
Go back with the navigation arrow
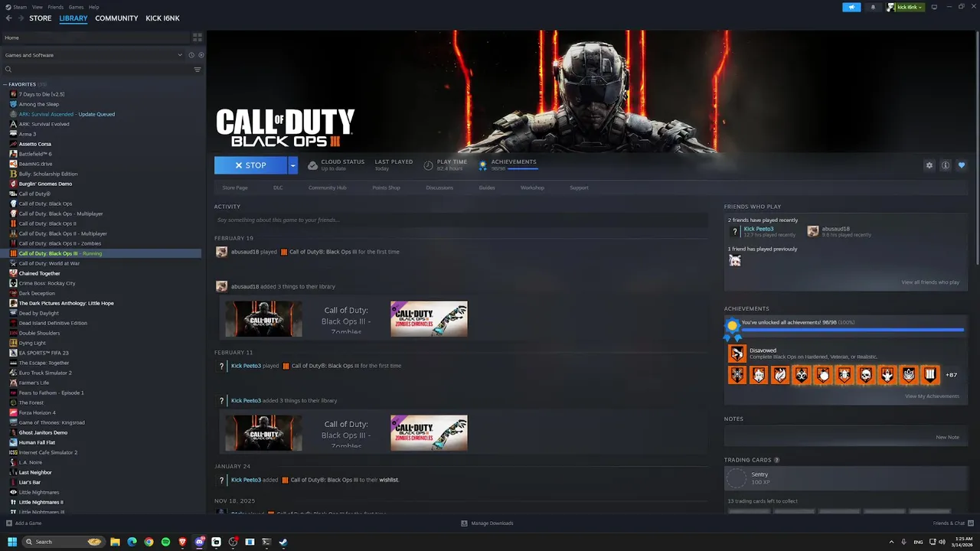point(8,18)
